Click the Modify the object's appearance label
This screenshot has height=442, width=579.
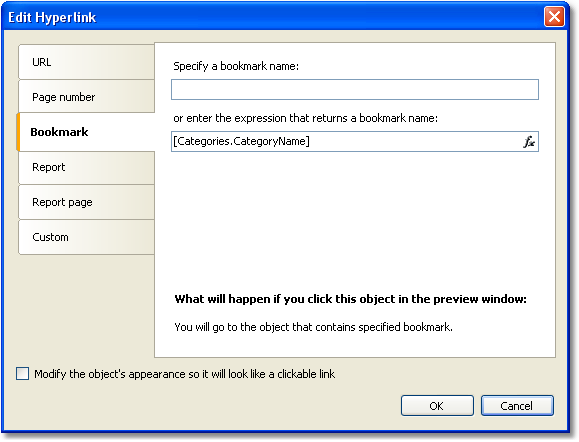185,374
